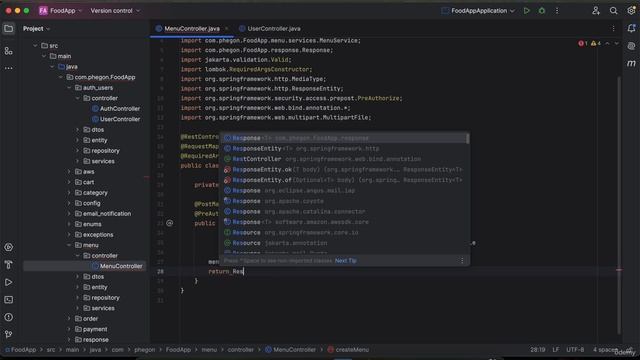640x360 pixels.
Task: Open the Structure tool window icon
Action: pos(8,51)
